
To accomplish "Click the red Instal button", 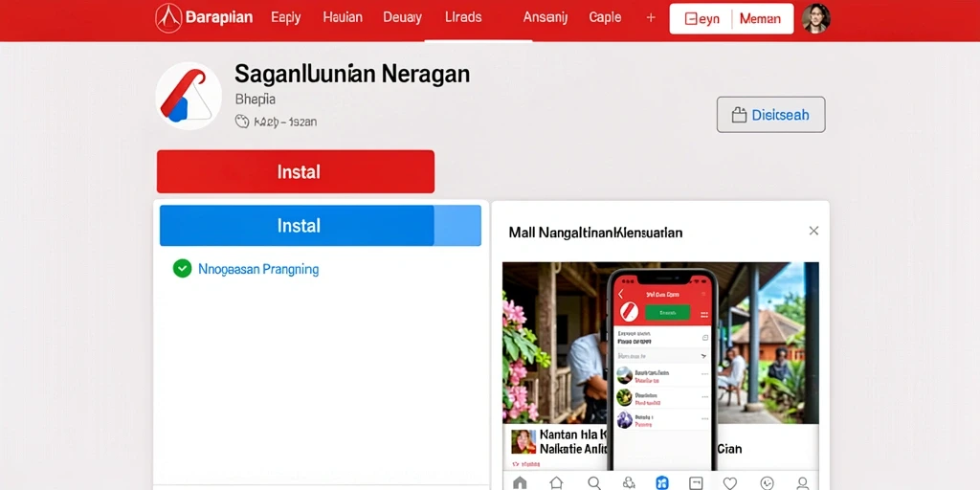I will (296, 172).
